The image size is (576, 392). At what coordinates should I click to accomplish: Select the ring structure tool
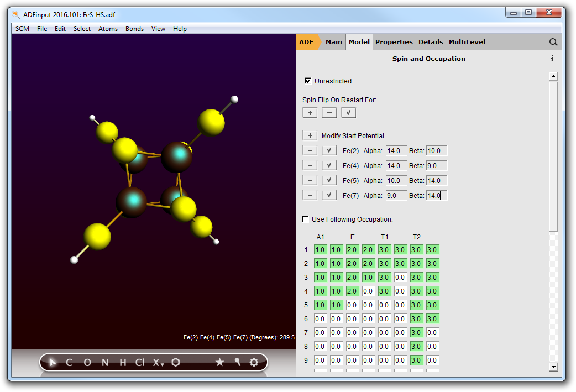[x=176, y=362]
